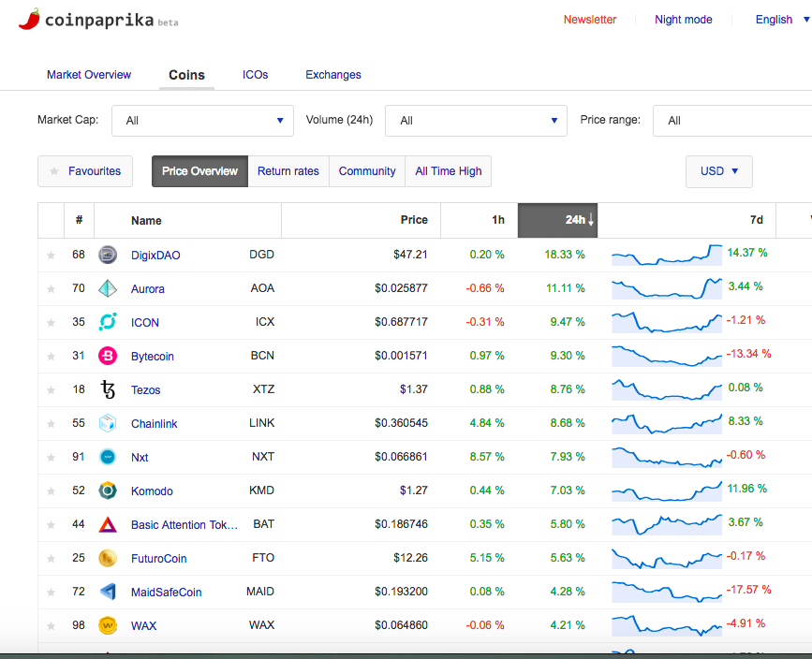This screenshot has width=812, height=659.
Task: Open the DigixDAO coin page link
Action: pos(155,256)
